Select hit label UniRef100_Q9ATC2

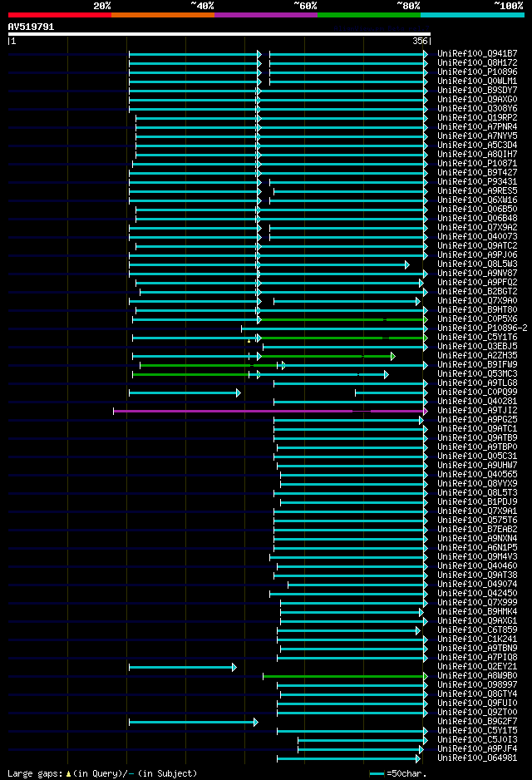[477, 245]
